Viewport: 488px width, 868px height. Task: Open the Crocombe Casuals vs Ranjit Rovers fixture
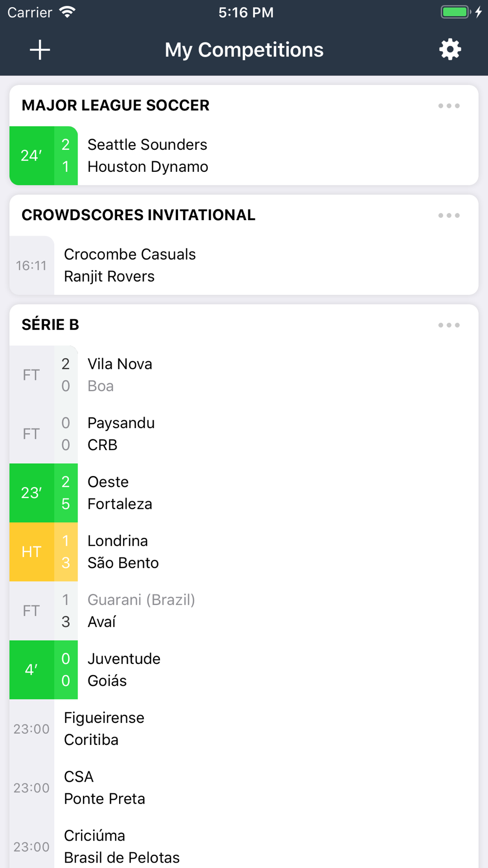244,266
